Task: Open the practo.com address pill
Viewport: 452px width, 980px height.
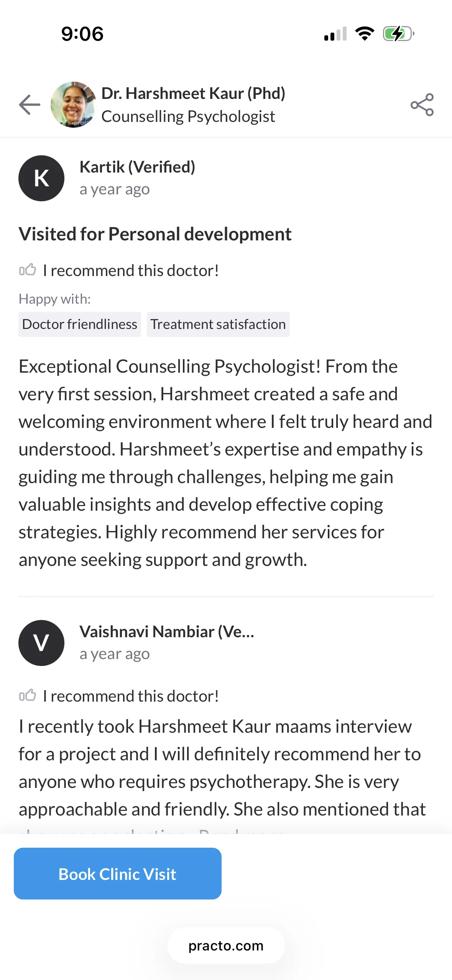Action: (226, 945)
